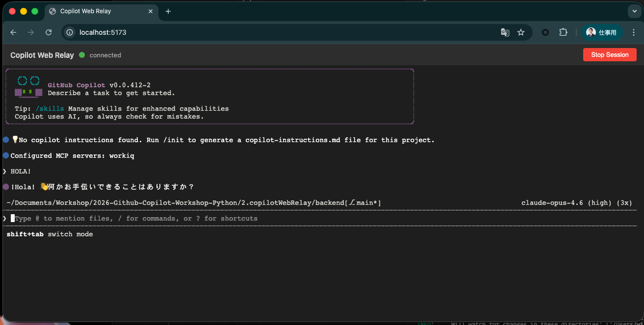Image resolution: width=644 pixels, height=325 pixels.
Task: Select the Copilot Web Relay tab
Action: [102, 11]
